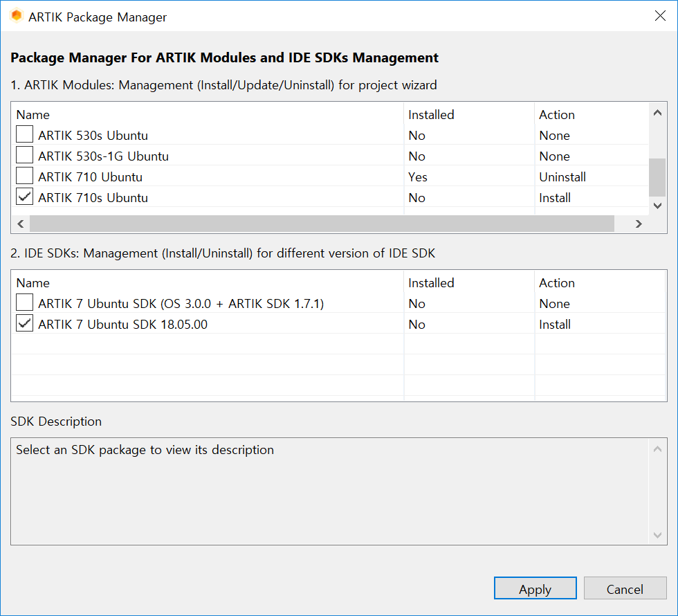The width and height of the screenshot is (678, 616).
Task: Click SDK Description scroll up arrow
Action: (x=658, y=449)
